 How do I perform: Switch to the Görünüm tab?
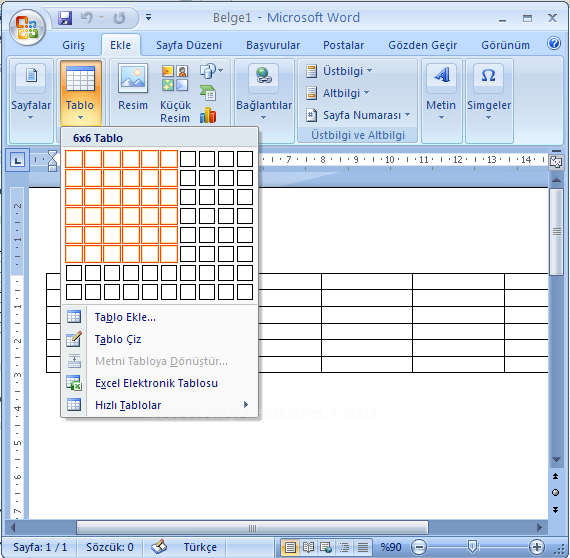tap(505, 45)
